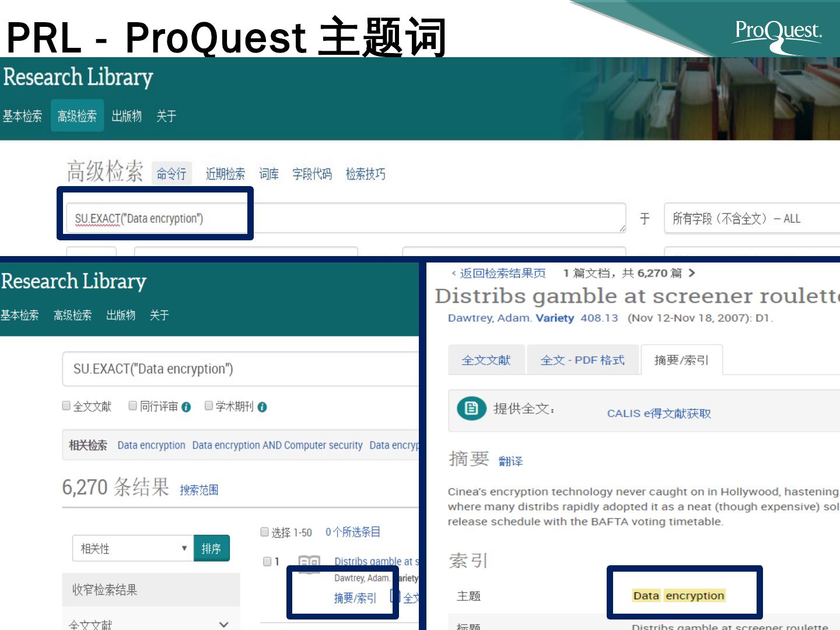Open the 摘要/索引 link under result 1

pos(355,598)
